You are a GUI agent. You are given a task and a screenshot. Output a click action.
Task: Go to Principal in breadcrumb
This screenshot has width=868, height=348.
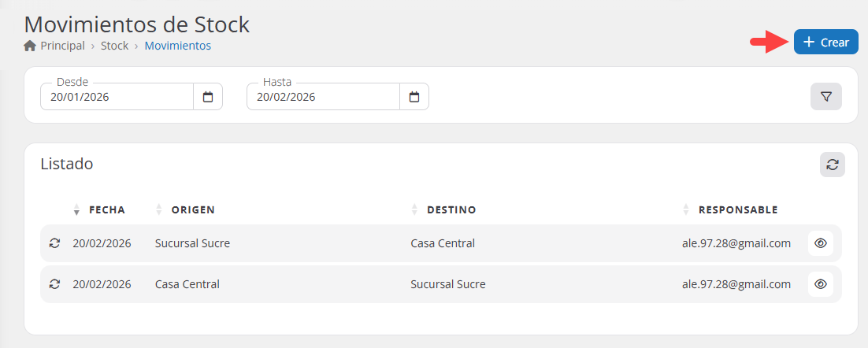pos(62,46)
